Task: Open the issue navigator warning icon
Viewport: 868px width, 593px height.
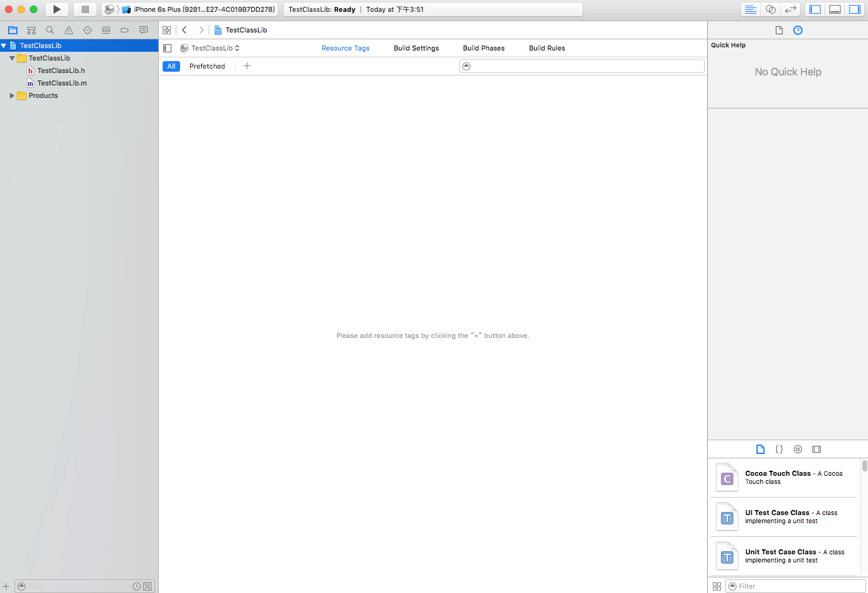Action: coord(69,30)
